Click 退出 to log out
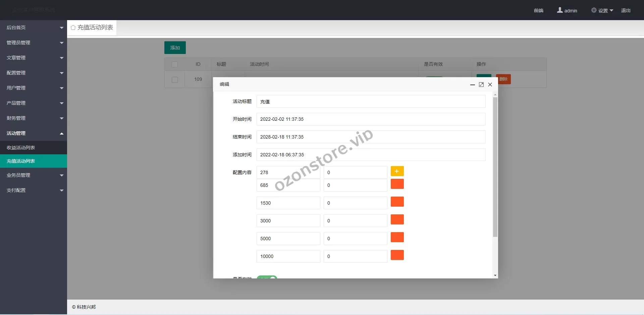Screen dimensions: 644x315 [x=625, y=10]
